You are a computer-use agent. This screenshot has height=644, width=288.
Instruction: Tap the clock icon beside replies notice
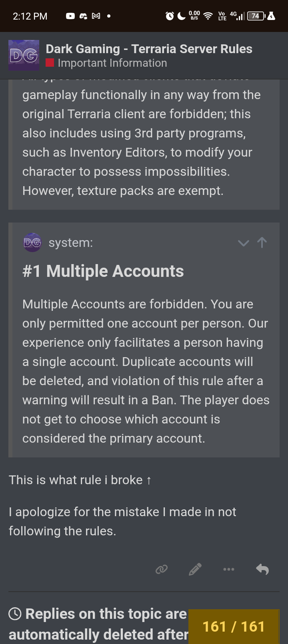coord(15,614)
